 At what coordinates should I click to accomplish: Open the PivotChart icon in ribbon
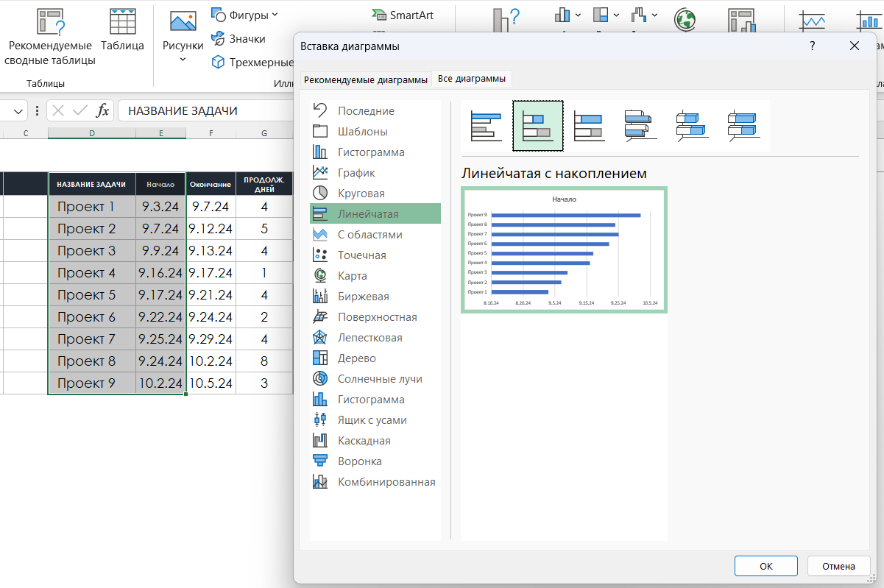pyautogui.click(x=741, y=21)
